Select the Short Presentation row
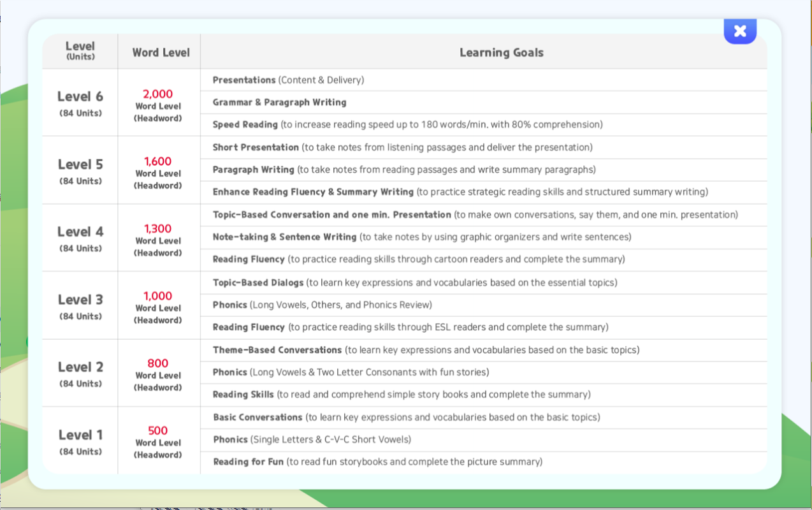812x510 pixels. tap(484, 147)
